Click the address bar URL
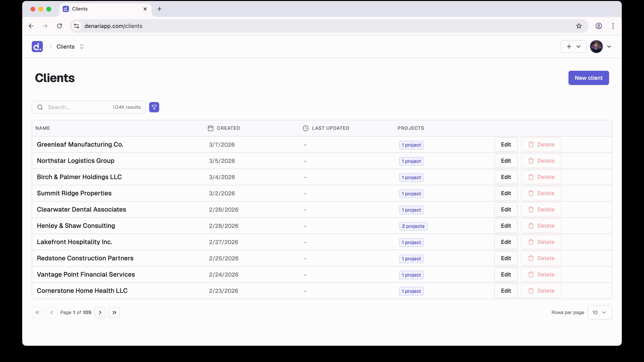The image size is (644, 362). click(x=113, y=26)
